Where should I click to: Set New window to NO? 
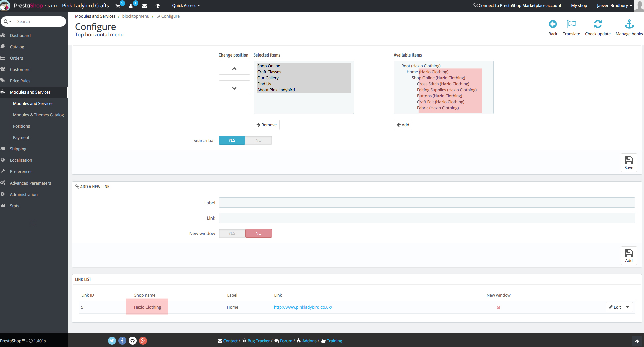click(x=259, y=233)
